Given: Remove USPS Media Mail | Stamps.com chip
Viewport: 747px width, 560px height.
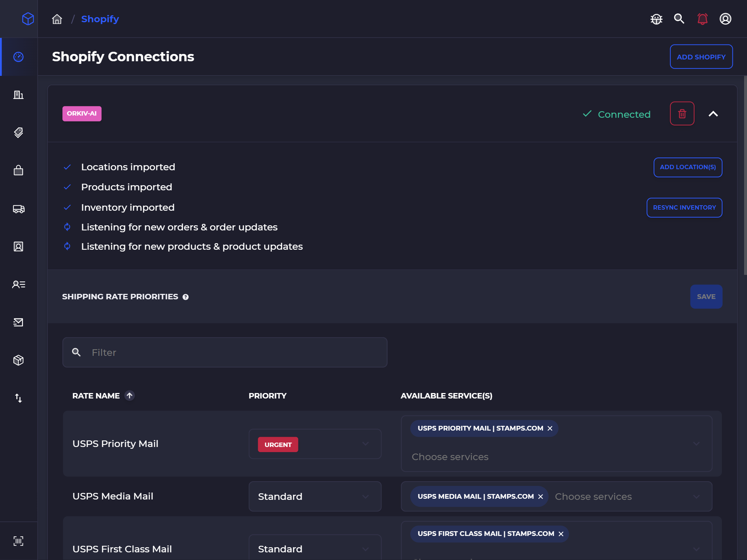Looking at the screenshot, I should [541, 497].
